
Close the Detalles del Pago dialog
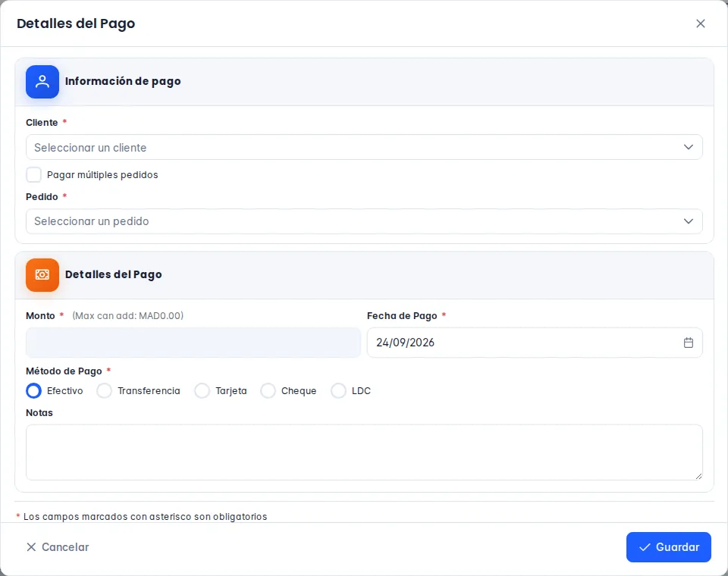coord(700,23)
